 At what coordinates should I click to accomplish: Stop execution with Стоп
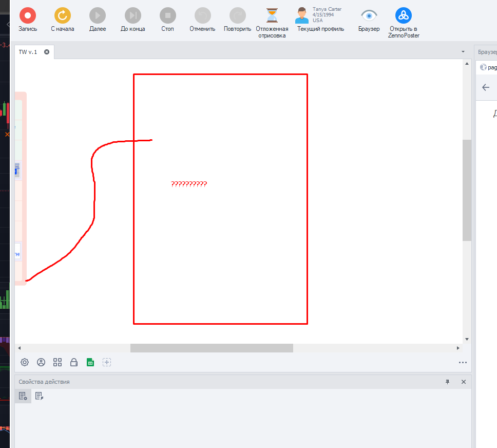(168, 20)
